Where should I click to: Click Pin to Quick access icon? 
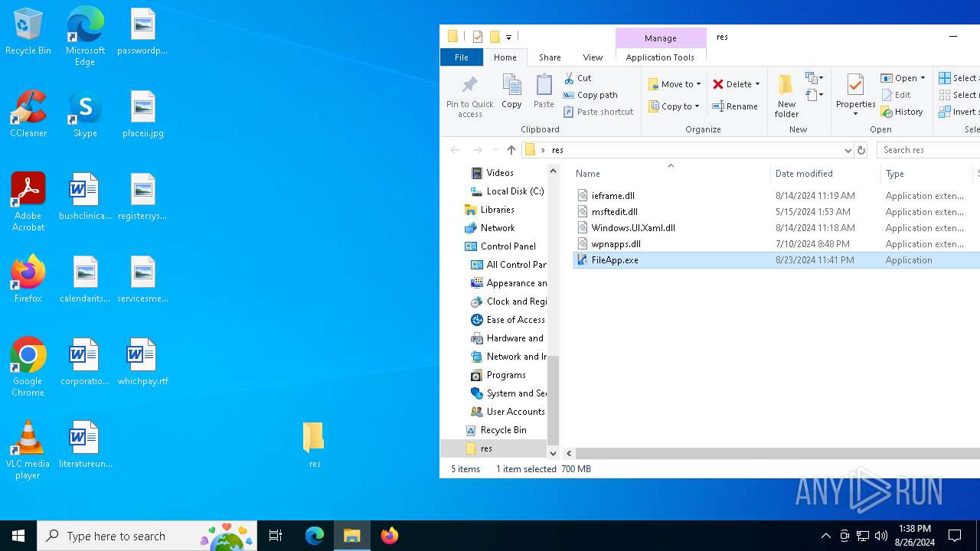click(470, 96)
